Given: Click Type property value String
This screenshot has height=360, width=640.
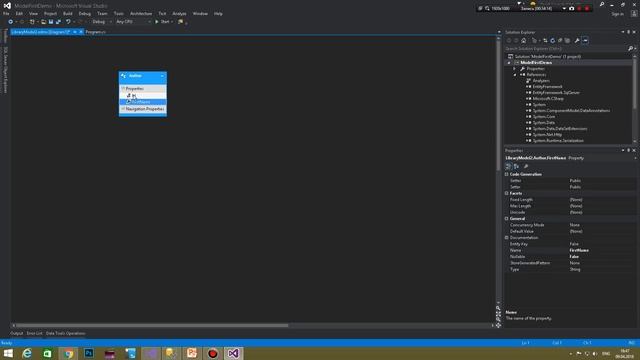Looking at the screenshot, I should 575,269.
